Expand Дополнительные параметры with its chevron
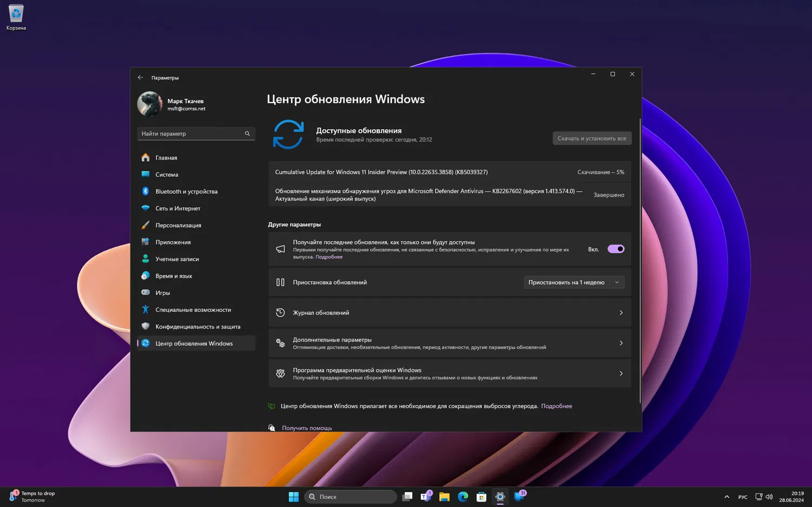The image size is (812, 507). (621, 343)
